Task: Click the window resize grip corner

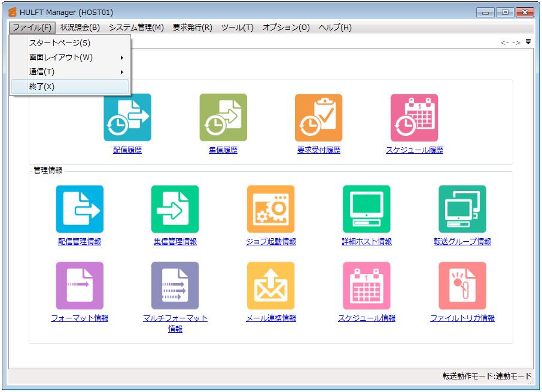Action: pos(530,381)
